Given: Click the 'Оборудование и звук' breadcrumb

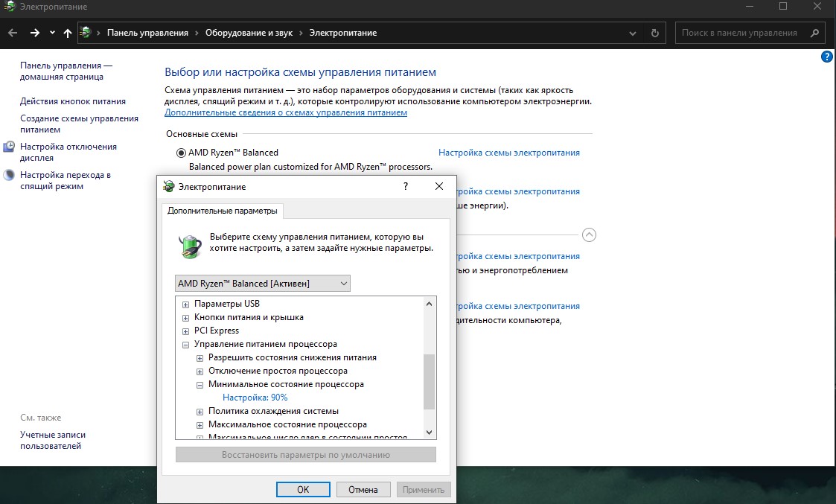Looking at the screenshot, I should (x=249, y=33).
